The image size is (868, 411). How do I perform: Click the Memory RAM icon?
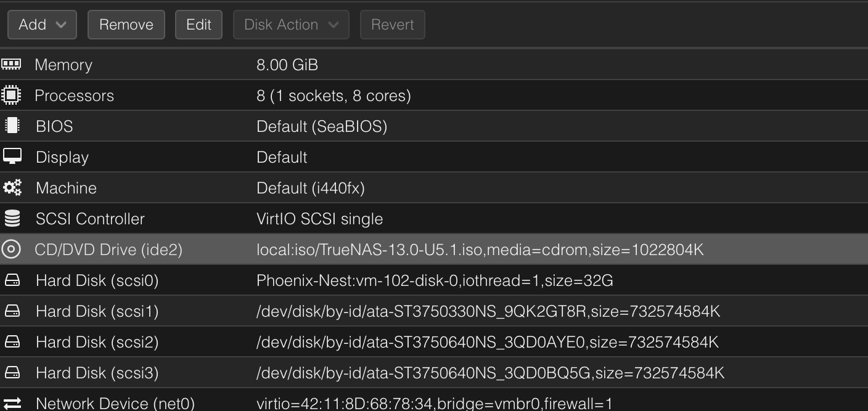click(x=12, y=65)
